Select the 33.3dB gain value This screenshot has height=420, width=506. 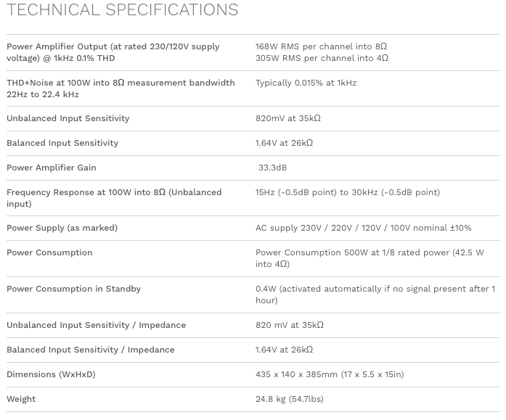pos(273,168)
